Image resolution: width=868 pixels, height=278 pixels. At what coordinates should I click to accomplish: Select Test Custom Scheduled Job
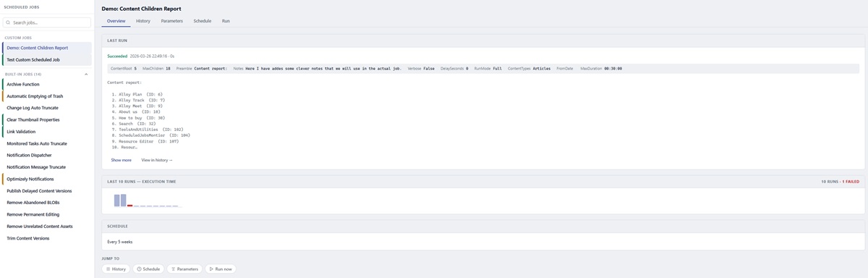coord(47,59)
